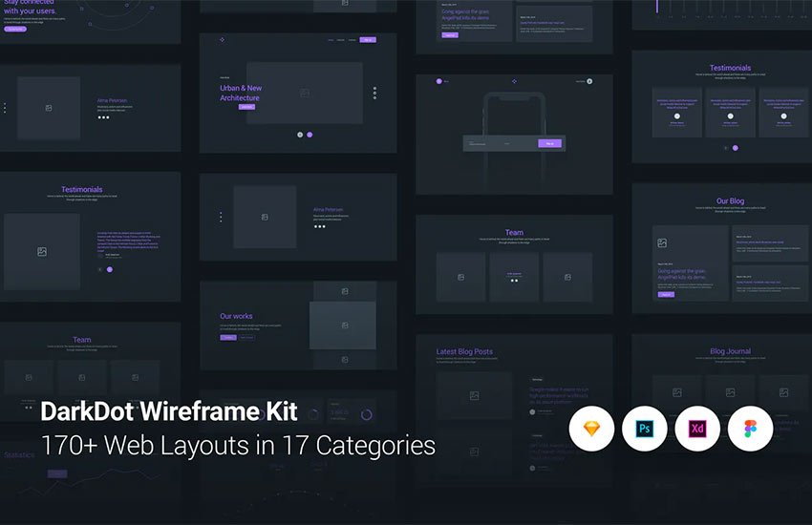812x525 pixels.
Task: Click the logo icon above the phone mockup
Action: coord(514,81)
